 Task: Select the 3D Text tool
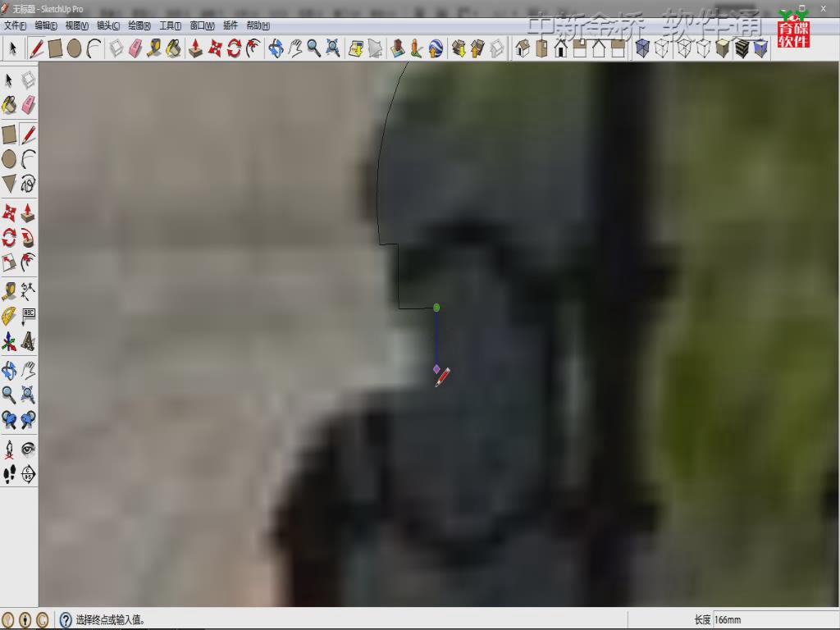29,341
